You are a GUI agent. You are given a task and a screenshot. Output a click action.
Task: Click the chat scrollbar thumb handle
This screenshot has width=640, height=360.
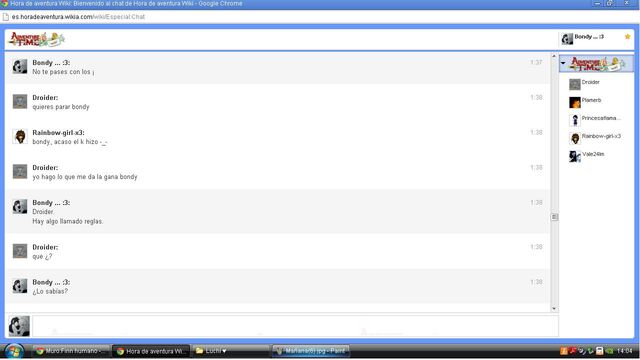(x=554, y=217)
